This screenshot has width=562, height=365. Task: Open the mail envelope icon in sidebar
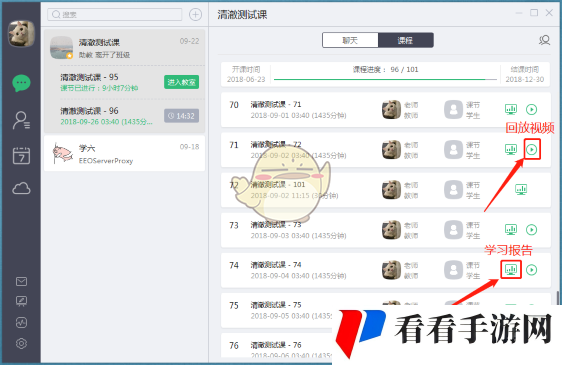click(x=21, y=281)
